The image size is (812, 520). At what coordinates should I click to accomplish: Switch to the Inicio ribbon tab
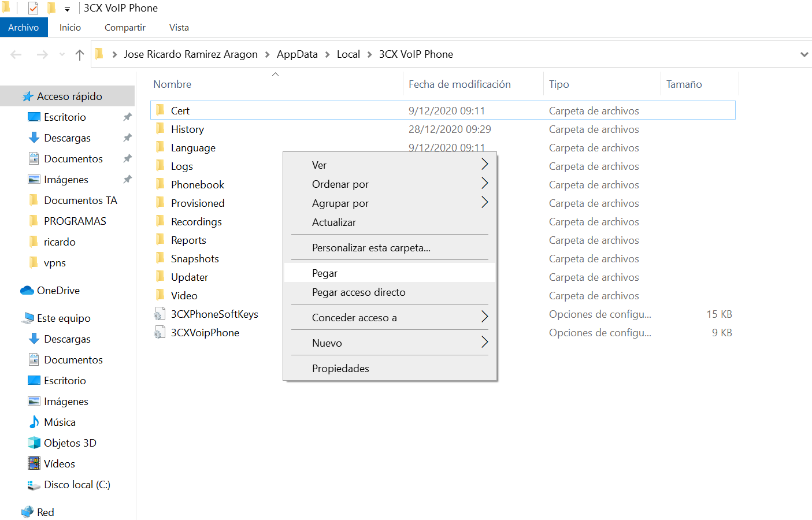tap(70, 27)
